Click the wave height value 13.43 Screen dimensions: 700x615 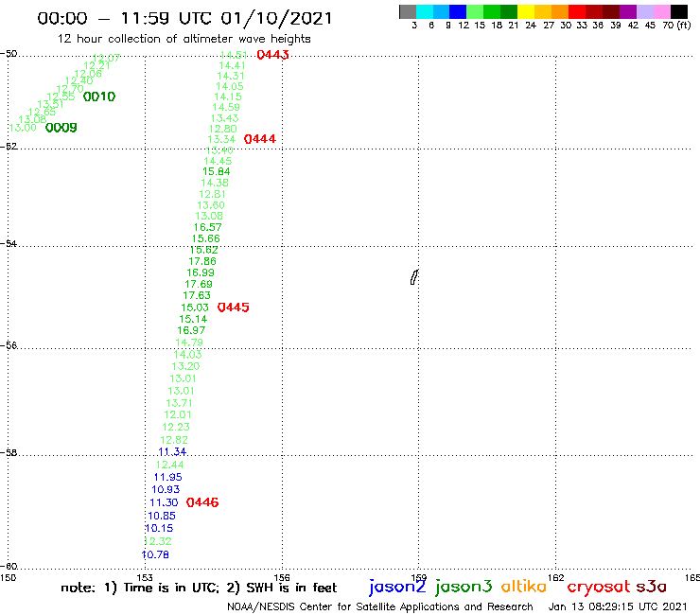point(224,118)
